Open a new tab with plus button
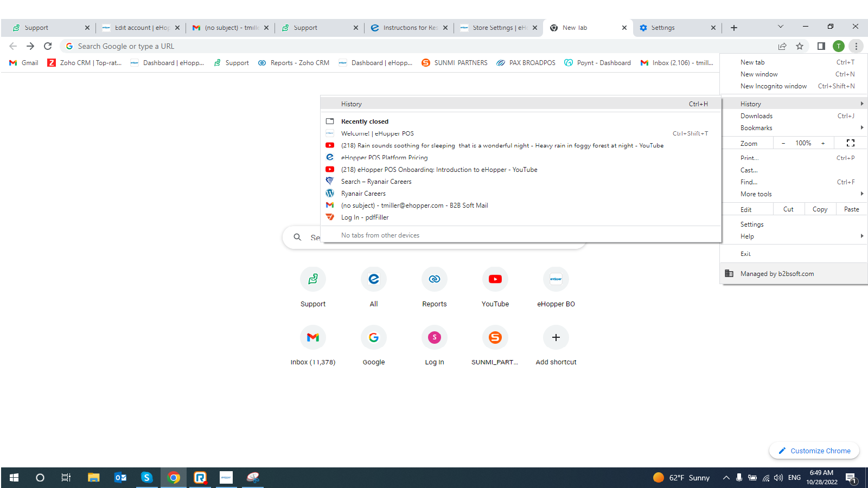 [x=734, y=28]
